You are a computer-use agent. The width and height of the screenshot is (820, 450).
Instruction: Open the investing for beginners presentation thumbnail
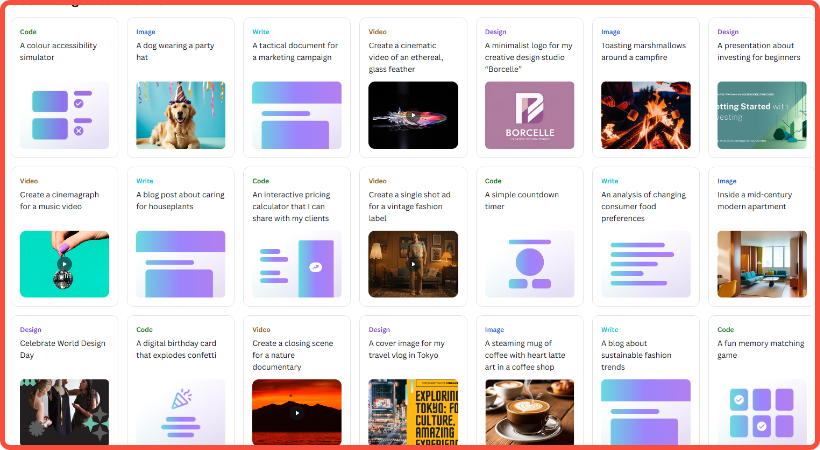(x=762, y=115)
